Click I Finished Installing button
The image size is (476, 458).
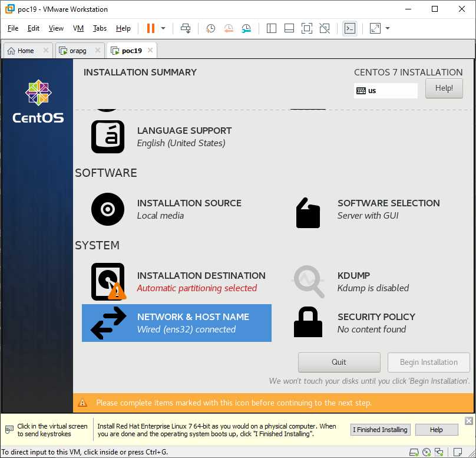point(381,430)
